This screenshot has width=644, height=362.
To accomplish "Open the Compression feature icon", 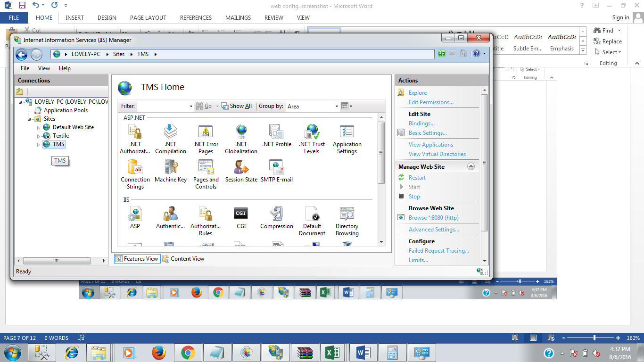I will [277, 217].
